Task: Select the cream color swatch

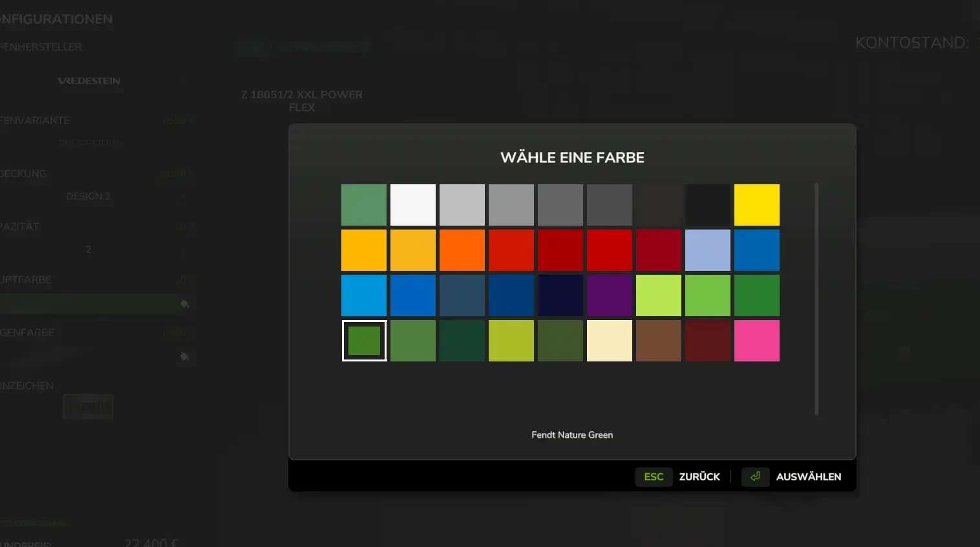Action: coord(610,341)
